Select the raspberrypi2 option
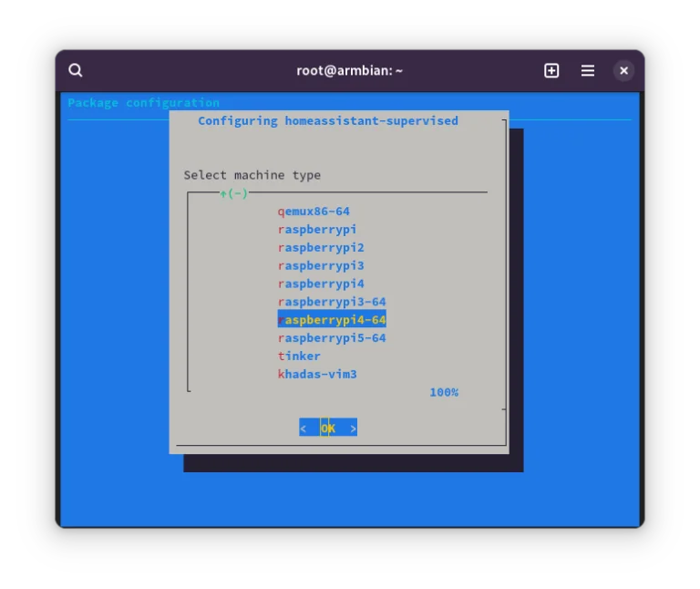 coord(321,247)
